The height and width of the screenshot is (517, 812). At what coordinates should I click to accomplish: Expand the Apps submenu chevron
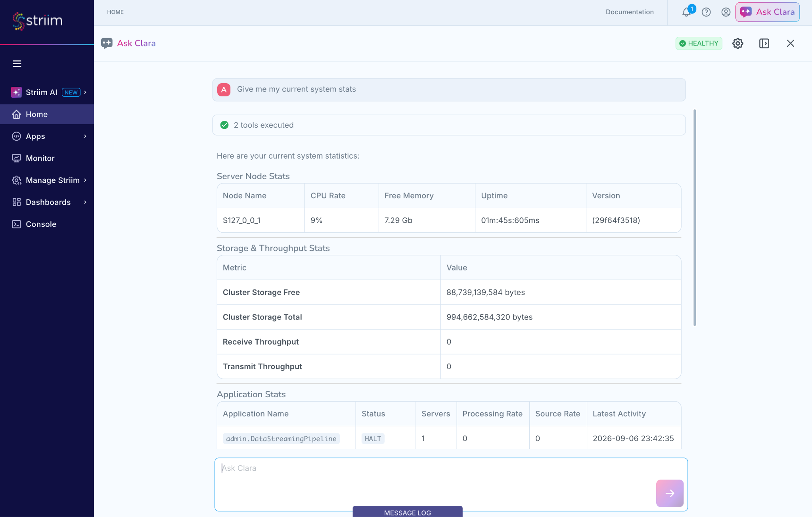click(x=85, y=136)
